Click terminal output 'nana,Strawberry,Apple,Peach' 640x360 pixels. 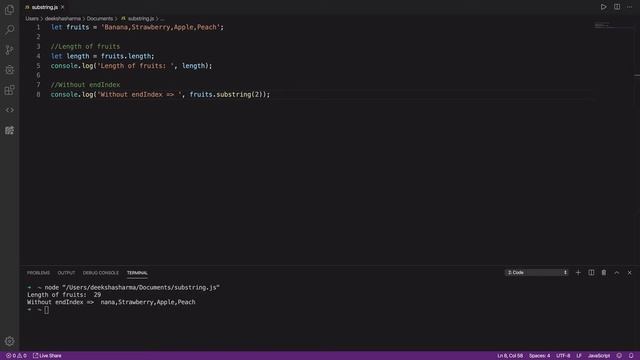coord(148,302)
